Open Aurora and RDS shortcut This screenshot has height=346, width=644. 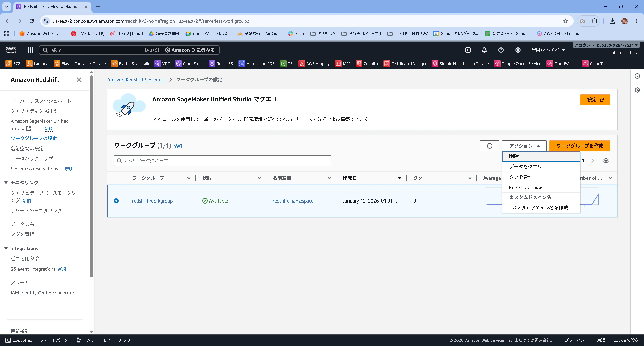[x=257, y=64]
